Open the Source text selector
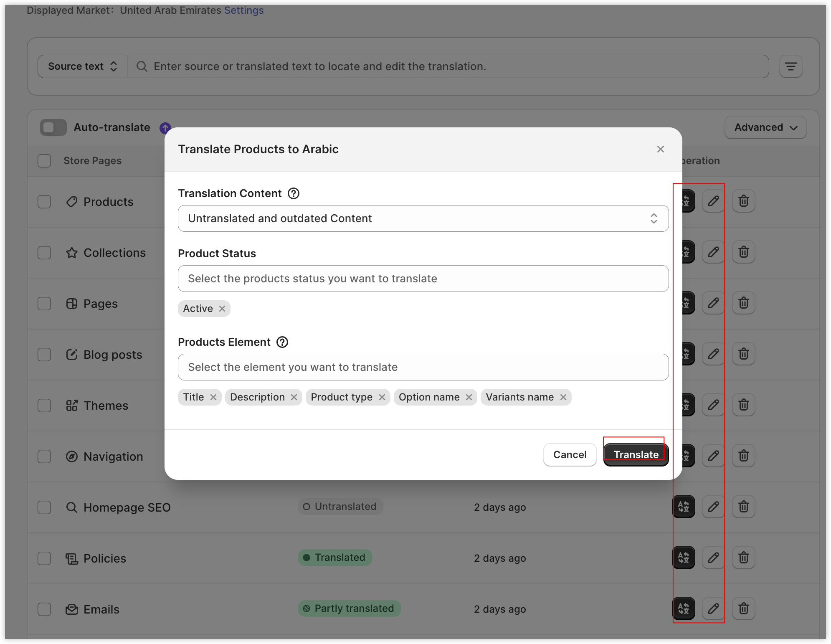This screenshot has width=831, height=644. click(82, 66)
